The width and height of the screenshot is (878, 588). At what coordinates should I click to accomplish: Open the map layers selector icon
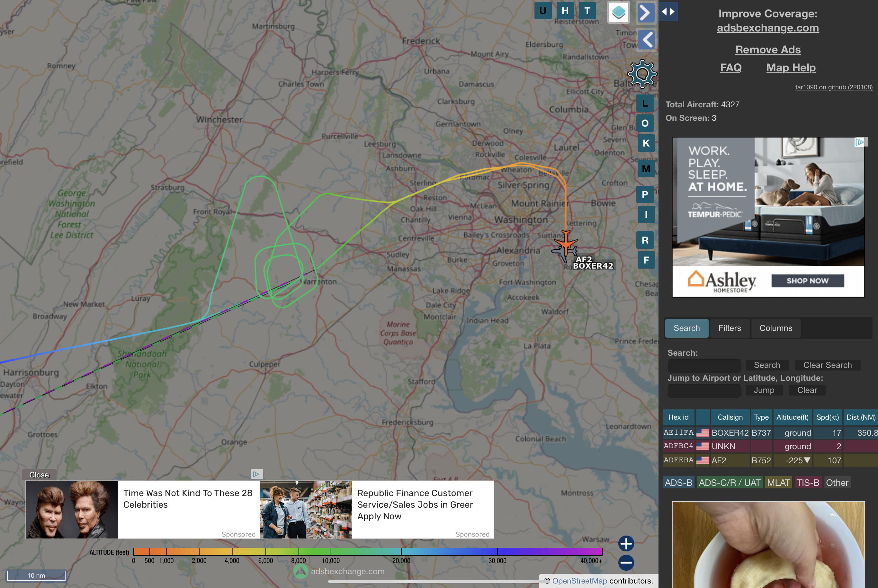[618, 13]
